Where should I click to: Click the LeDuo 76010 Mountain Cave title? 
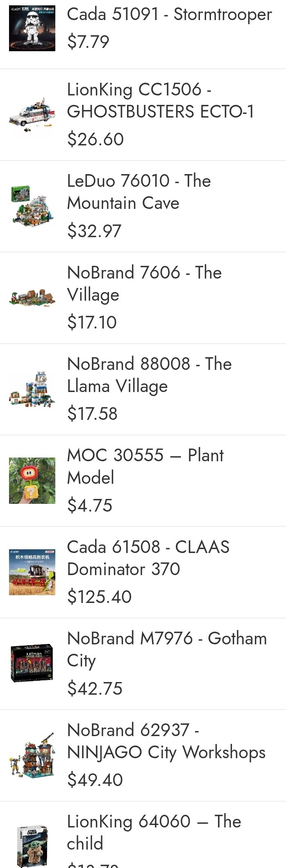click(139, 192)
